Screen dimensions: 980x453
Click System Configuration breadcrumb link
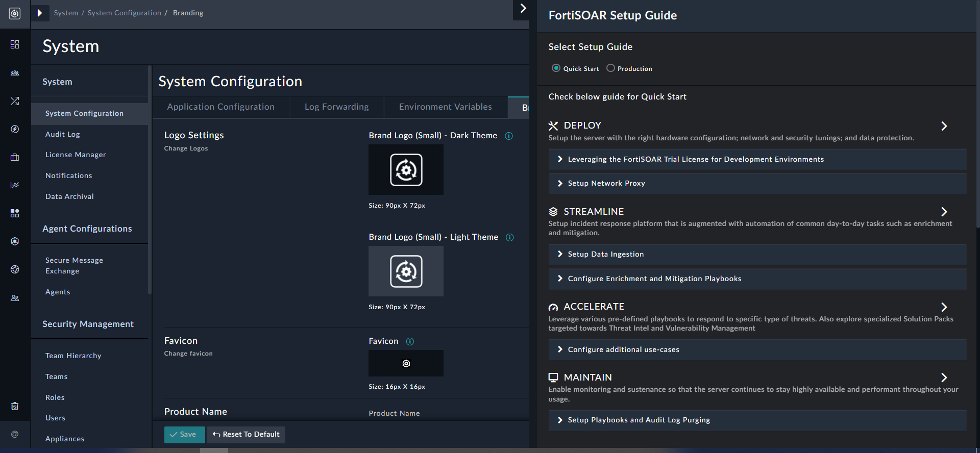pyautogui.click(x=124, y=13)
